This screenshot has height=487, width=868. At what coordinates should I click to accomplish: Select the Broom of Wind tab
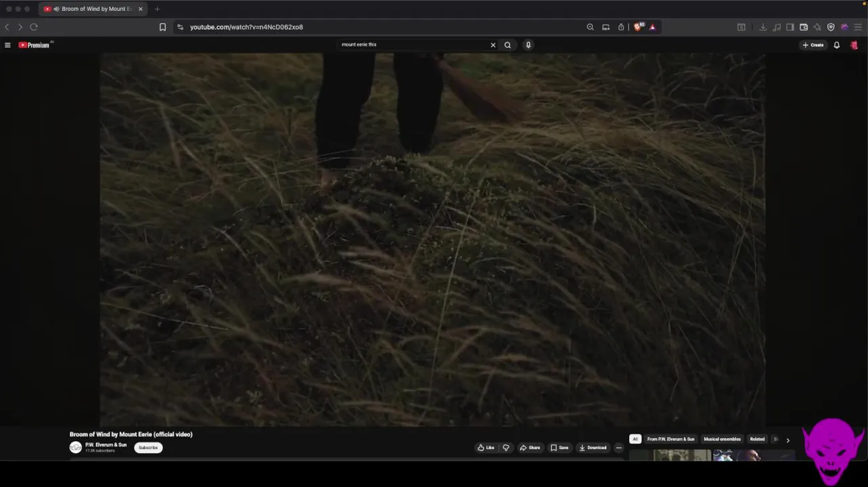pos(93,9)
